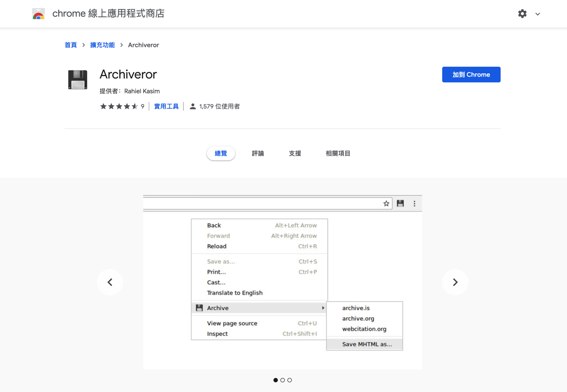The image size is (567, 392).
Task: Click the Forward context menu entry
Action: point(259,236)
